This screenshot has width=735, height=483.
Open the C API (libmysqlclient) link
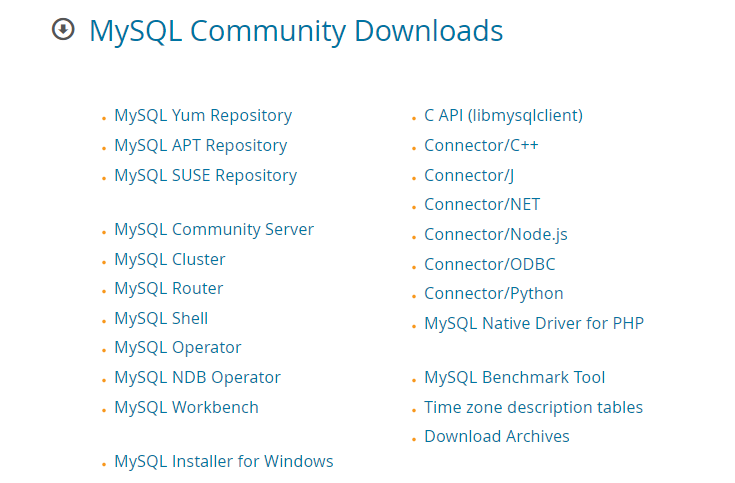point(503,115)
